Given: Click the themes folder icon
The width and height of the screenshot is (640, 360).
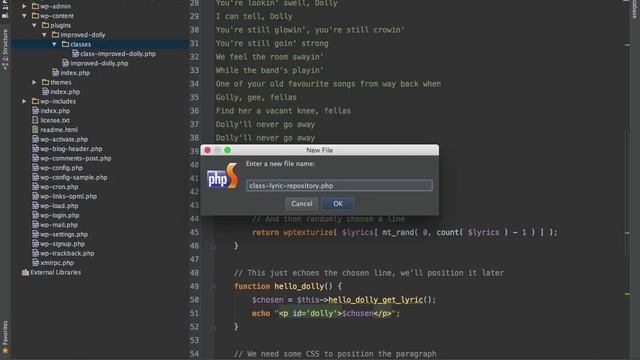Looking at the screenshot, I should 45,82.
